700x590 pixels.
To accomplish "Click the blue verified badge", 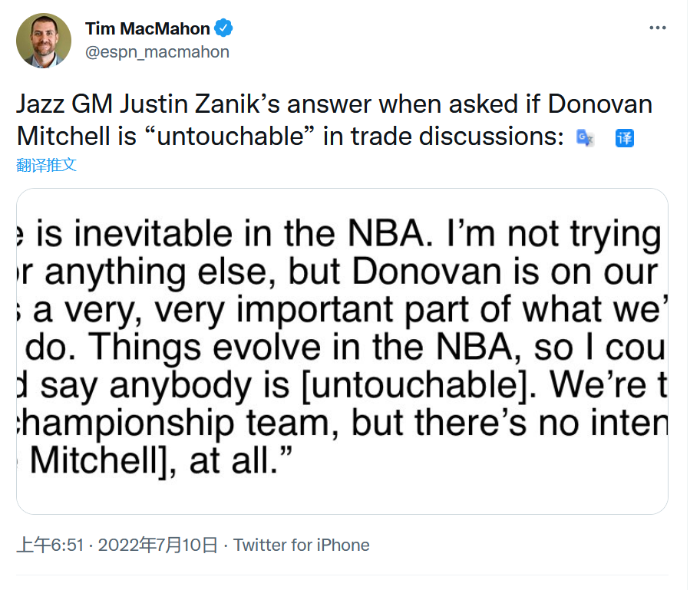I will click(x=223, y=28).
